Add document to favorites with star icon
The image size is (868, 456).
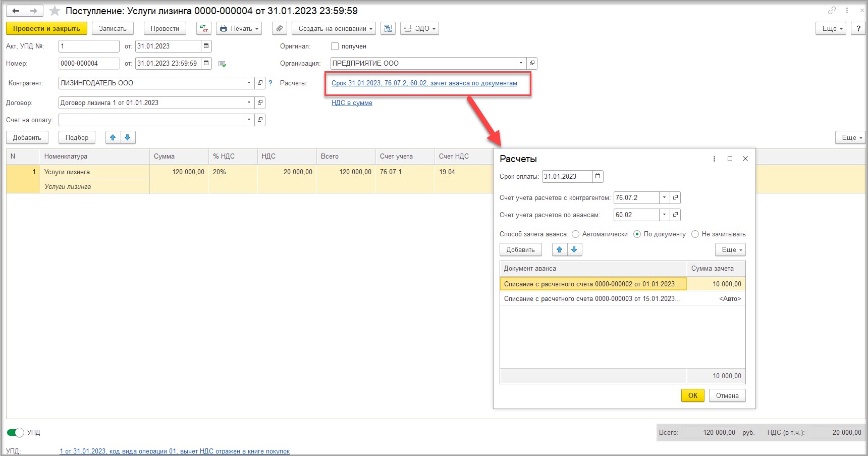[x=55, y=11]
